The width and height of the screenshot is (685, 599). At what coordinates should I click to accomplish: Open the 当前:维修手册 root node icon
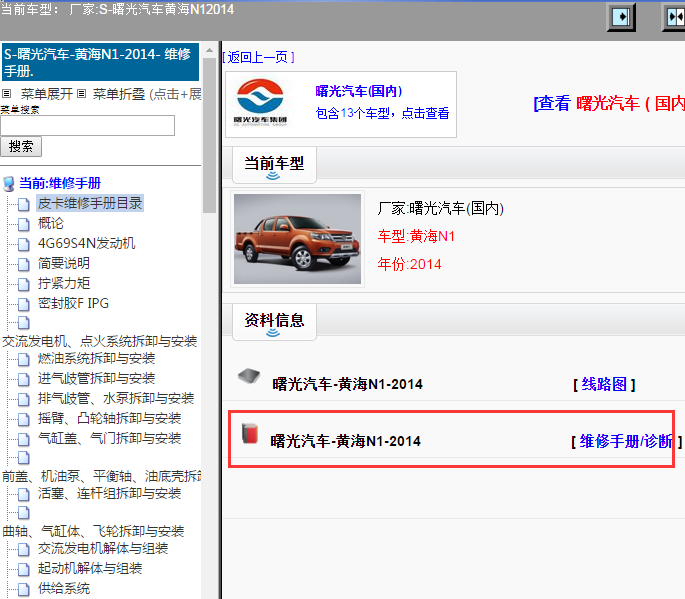(8, 184)
